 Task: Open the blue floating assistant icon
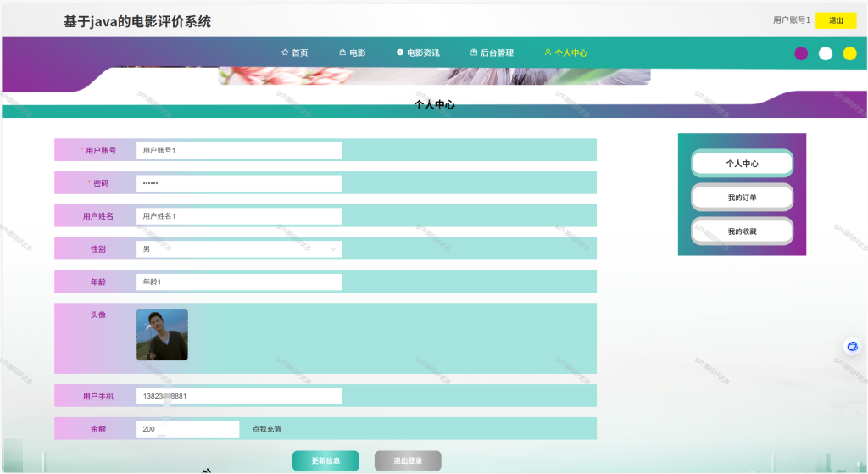point(853,346)
